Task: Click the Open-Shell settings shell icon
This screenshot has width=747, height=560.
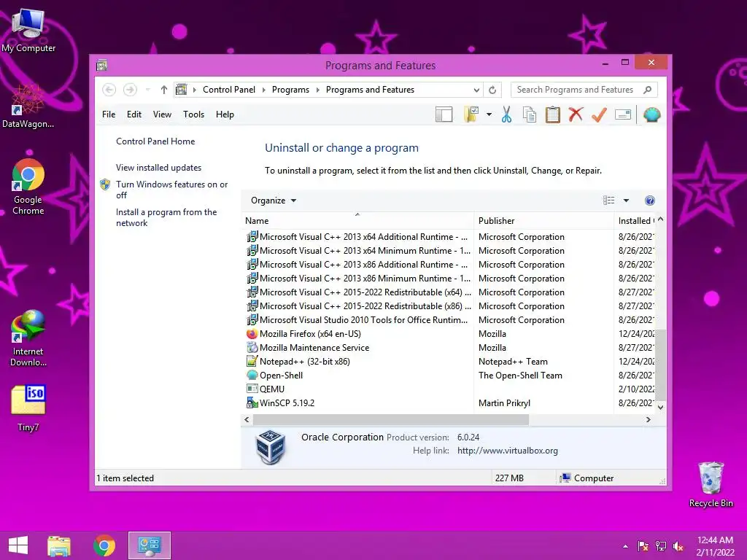Action: pos(651,114)
